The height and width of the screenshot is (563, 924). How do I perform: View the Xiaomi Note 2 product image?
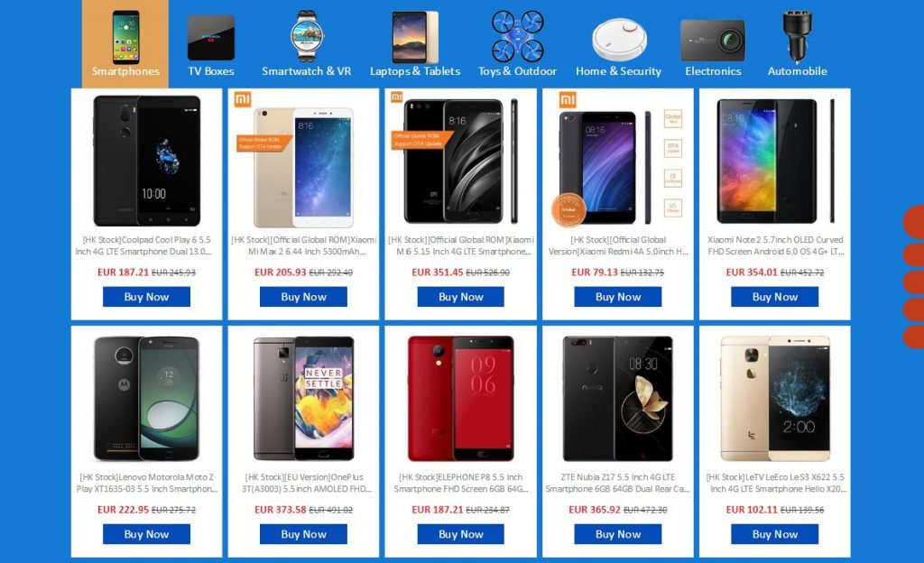pos(775,161)
